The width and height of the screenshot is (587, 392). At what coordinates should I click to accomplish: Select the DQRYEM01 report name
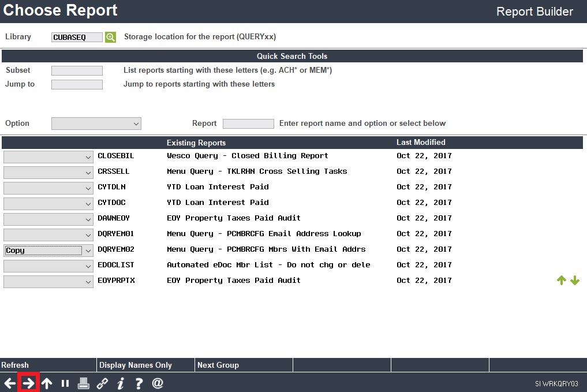(115, 234)
